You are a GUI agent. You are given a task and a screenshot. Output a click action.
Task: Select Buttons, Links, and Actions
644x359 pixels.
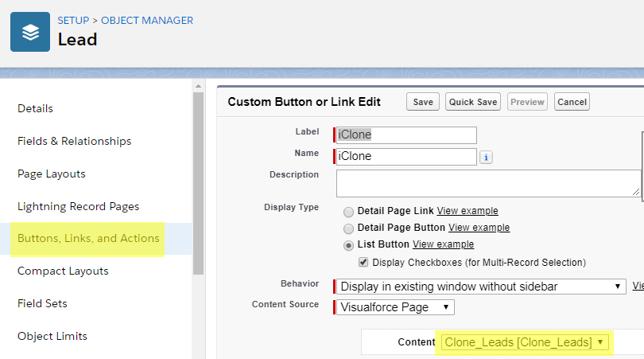[88, 239]
